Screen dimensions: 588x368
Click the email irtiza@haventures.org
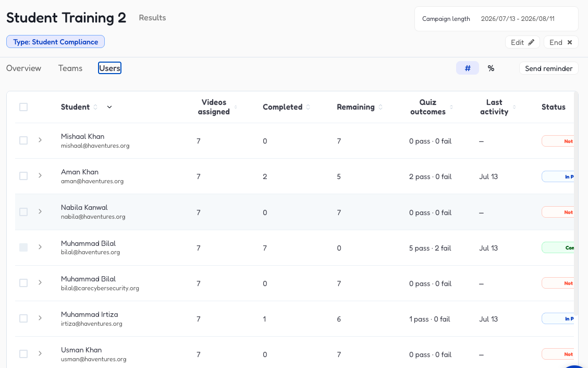click(92, 324)
